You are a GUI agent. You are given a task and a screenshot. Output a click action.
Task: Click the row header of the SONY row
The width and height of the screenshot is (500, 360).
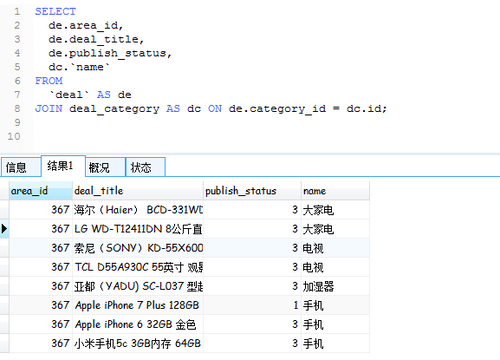[x=4, y=248]
